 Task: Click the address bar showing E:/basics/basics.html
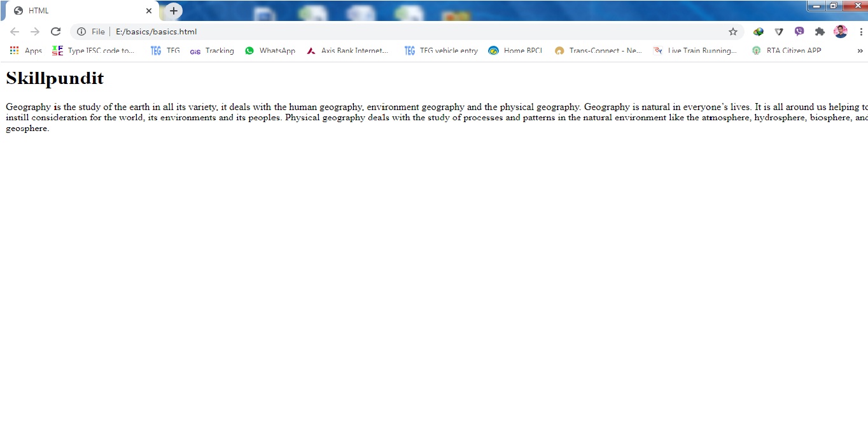407,32
